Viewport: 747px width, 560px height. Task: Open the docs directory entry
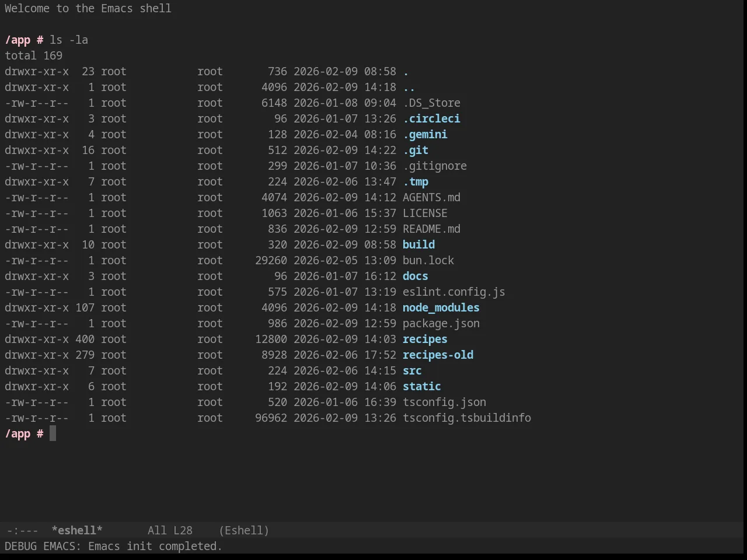416,276
